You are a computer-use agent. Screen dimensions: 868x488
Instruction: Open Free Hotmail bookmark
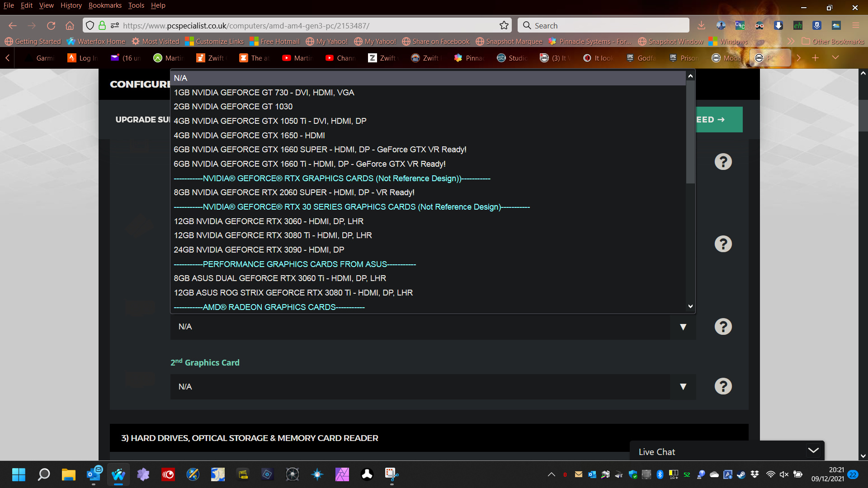tap(275, 41)
